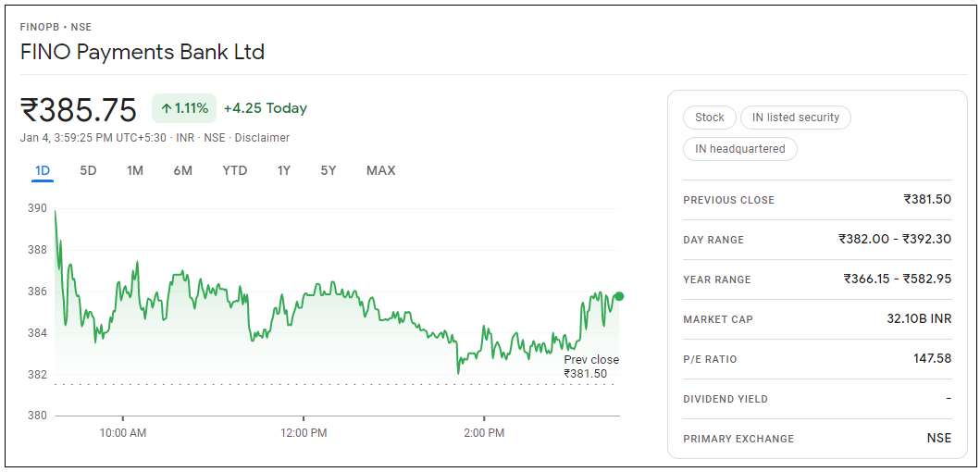This screenshot has width=980, height=472.
Task: Select the YTD chart tab
Action: [x=235, y=170]
